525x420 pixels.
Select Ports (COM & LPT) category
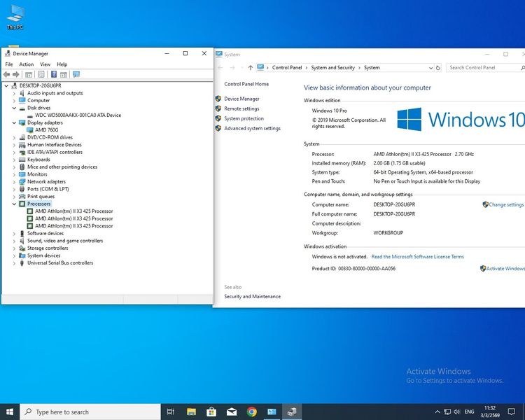(x=48, y=189)
